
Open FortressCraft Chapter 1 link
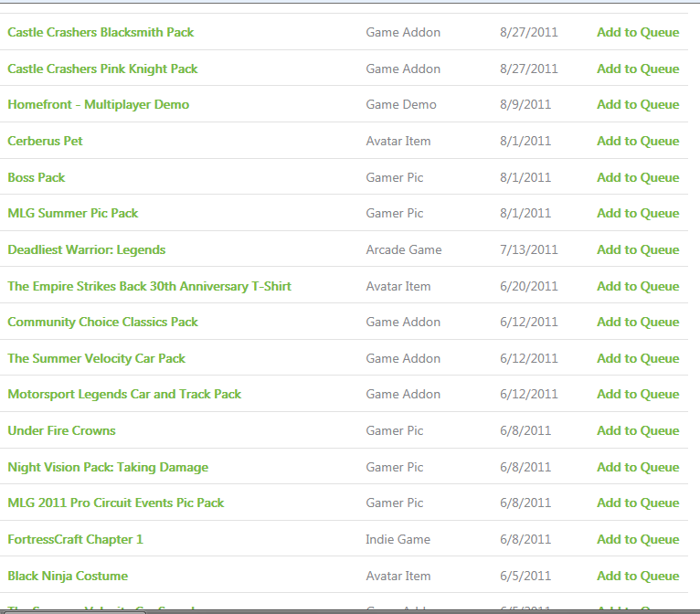[x=76, y=539]
